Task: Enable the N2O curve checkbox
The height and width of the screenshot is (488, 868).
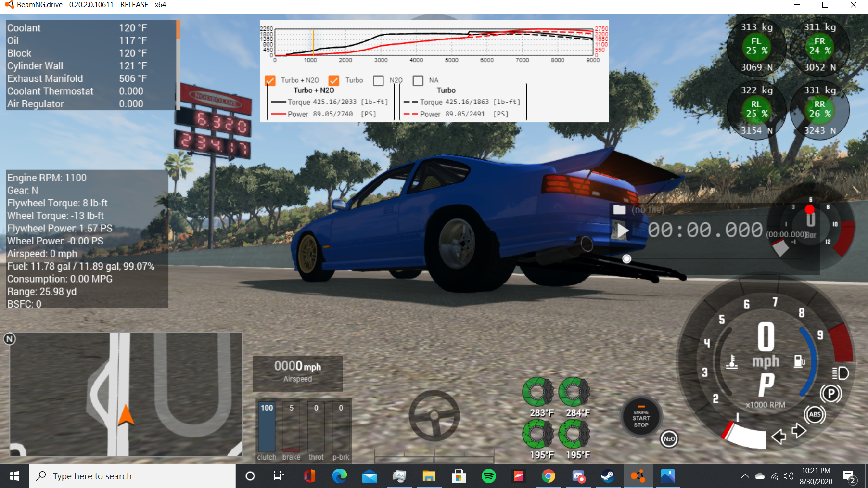Action: [x=378, y=80]
